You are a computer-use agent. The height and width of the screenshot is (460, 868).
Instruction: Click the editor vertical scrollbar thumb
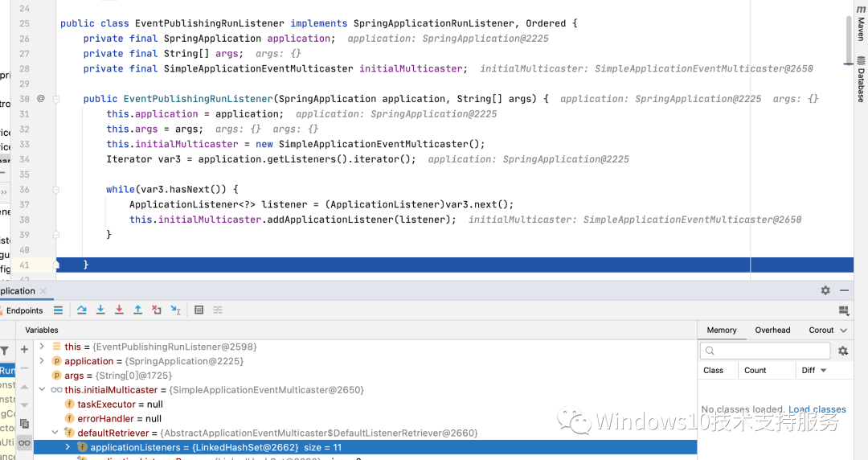pyautogui.click(x=849, y=39)
